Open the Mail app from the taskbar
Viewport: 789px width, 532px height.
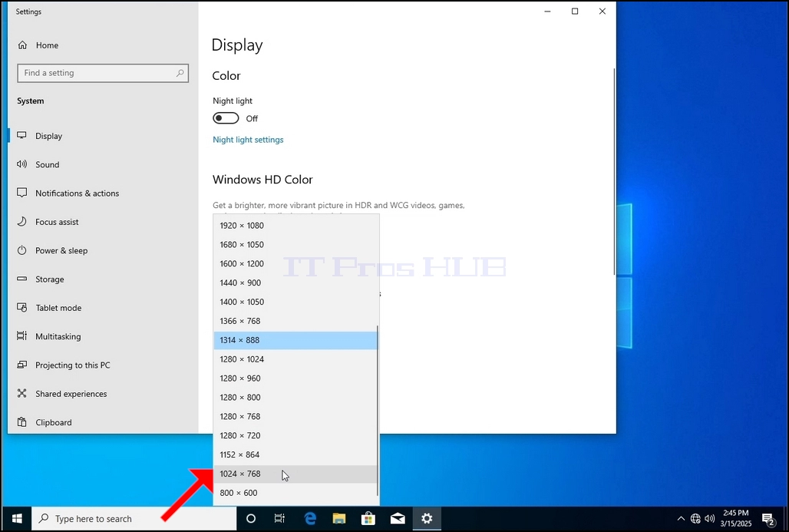pos(398,518)
